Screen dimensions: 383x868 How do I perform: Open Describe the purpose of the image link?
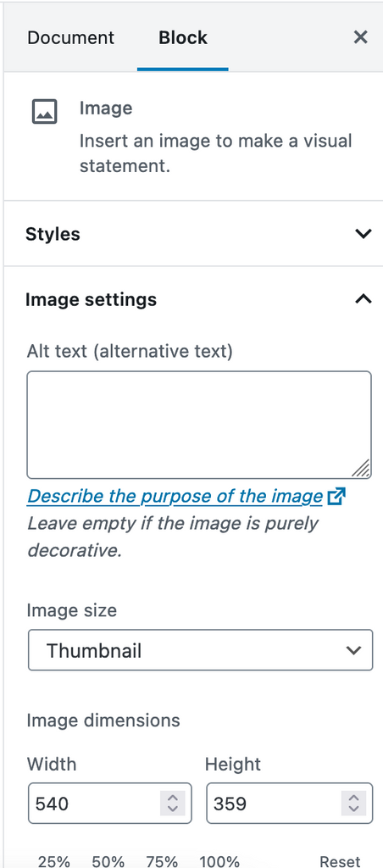tap(175, 497)
